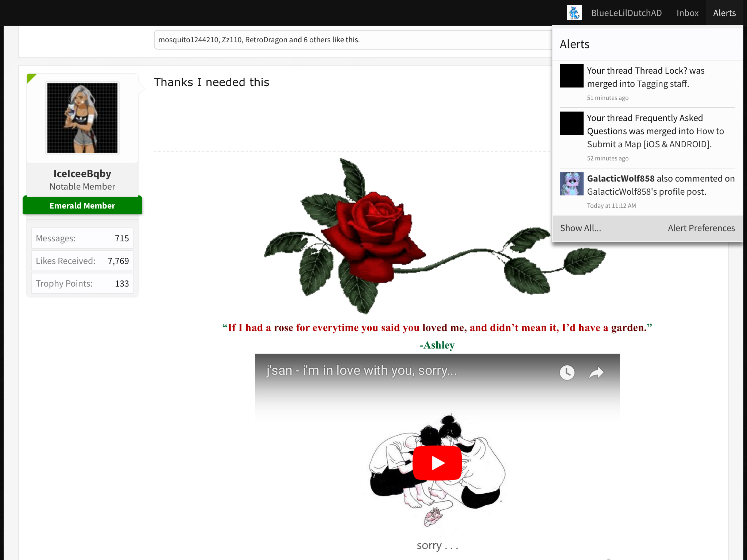Click Show All alerts
The height and width of the screenshot is (560, 747).
[x=581, y=228]
